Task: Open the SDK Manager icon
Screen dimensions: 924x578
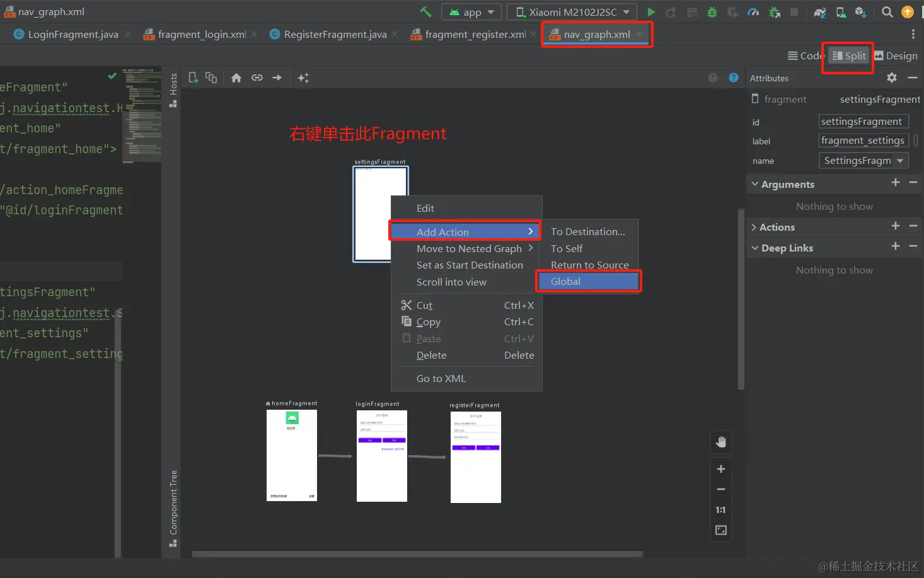Action: (x=860, y=12)
